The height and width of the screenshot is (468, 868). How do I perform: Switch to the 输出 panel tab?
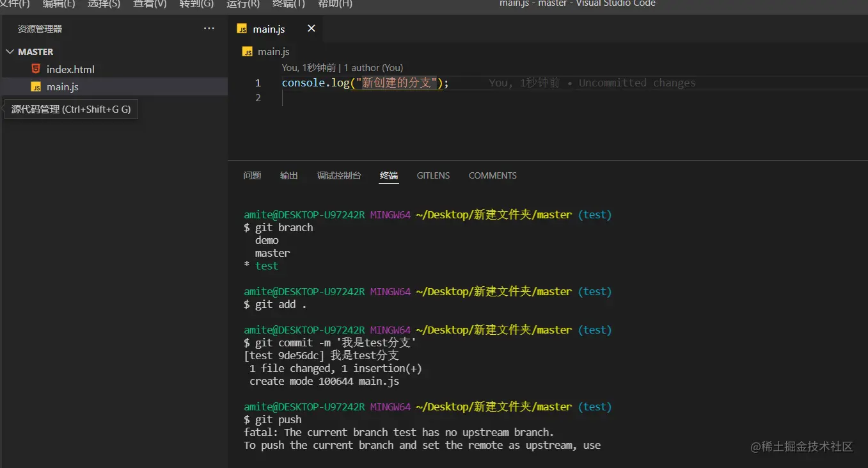(x=288, y=175)
